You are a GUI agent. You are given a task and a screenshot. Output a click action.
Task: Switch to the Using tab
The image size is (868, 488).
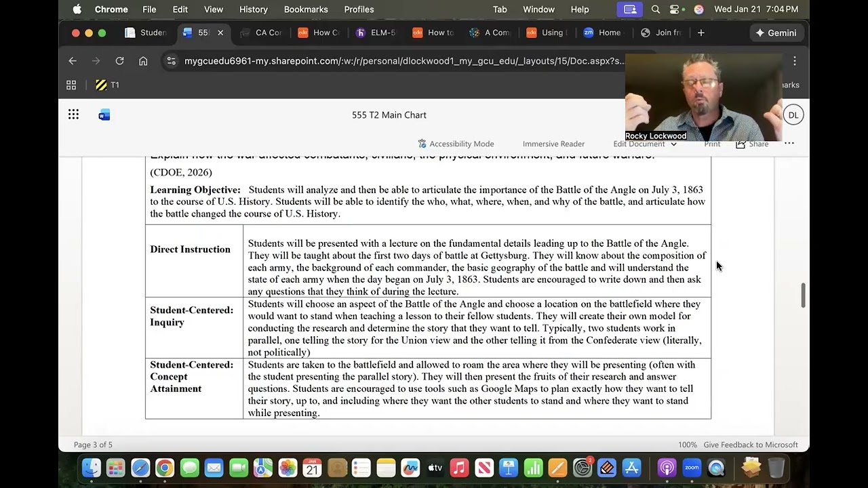(547, 33)
